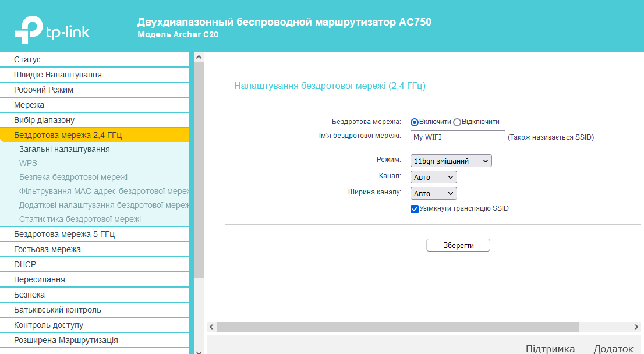Toggle Увімкнути трансляцію SSID checkbox
644x354 pixels.
coord(415,208)
